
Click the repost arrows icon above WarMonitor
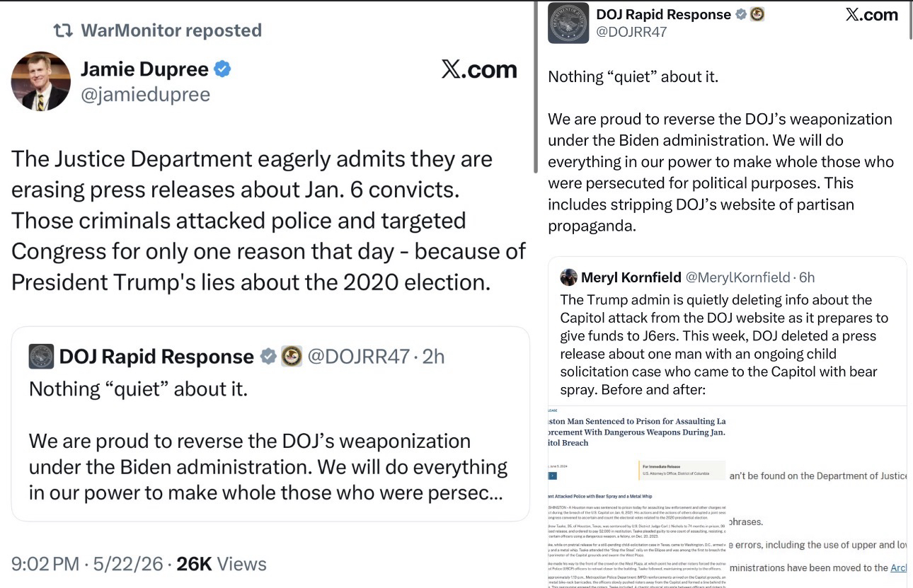click(63, 30)
